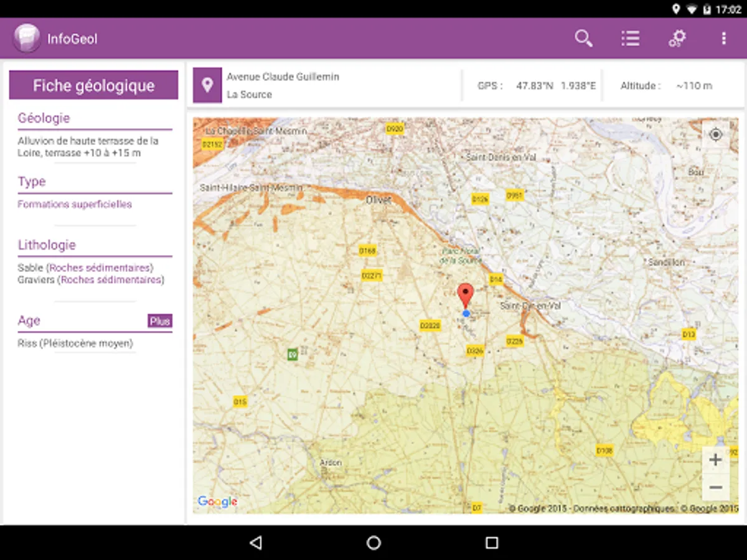Viewport: 747px width, 560px height.
Task: Tap La Source locality text
Action: coord(249,95)
